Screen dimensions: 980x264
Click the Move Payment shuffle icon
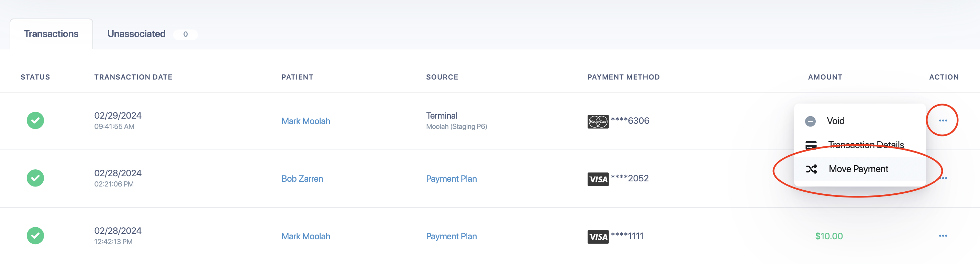[811, 169]
